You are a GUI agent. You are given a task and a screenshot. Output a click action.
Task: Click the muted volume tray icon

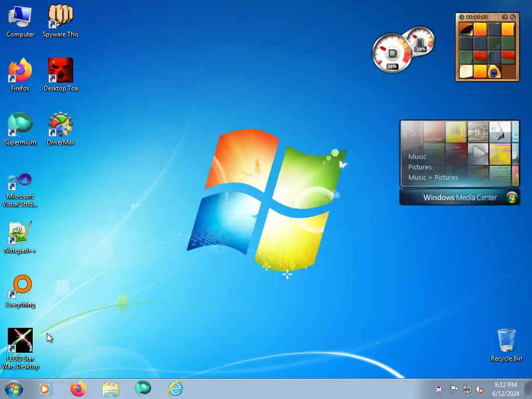[480, 389]
